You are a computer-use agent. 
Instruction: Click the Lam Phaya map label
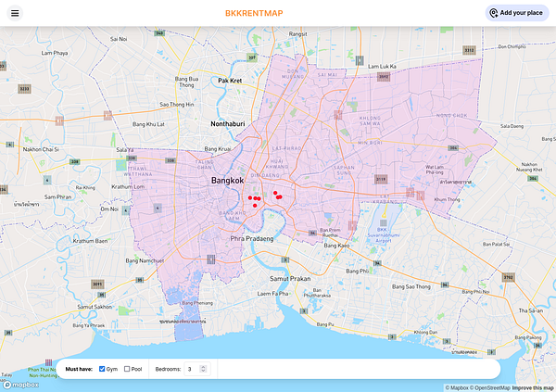(55, 53)
